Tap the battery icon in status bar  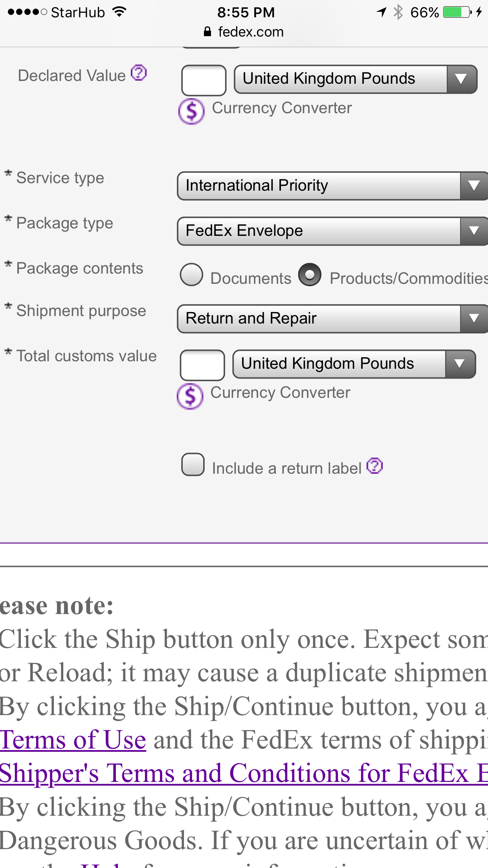457,12
